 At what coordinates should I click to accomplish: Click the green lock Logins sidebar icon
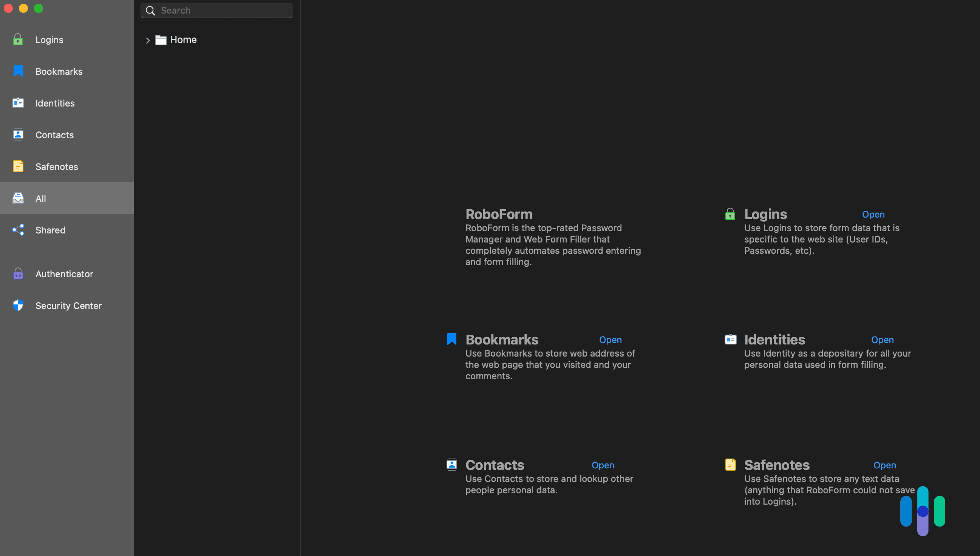(18, 40)
